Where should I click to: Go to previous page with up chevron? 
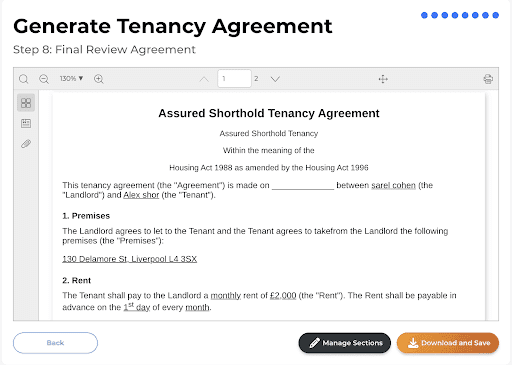point(204,79)
